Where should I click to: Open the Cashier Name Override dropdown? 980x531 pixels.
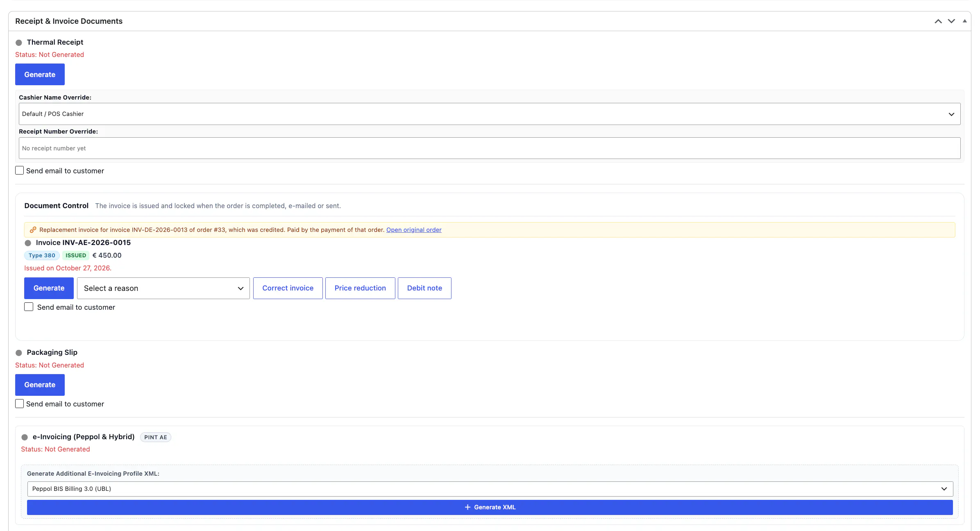(490, 114)
